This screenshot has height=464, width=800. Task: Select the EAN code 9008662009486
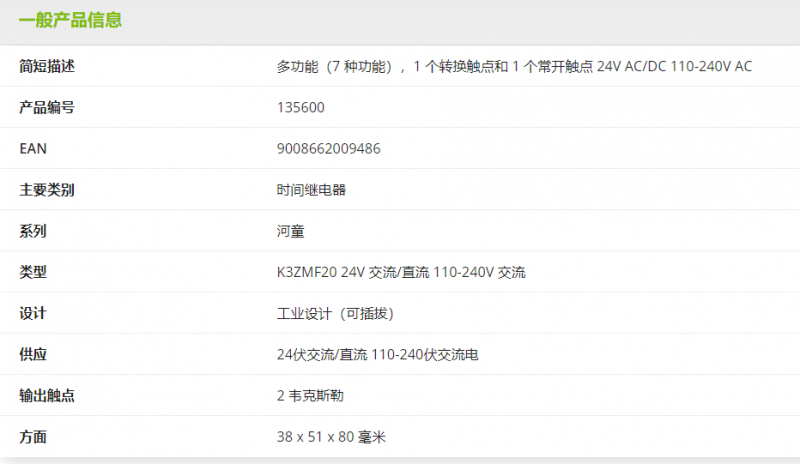pos(328,149)
